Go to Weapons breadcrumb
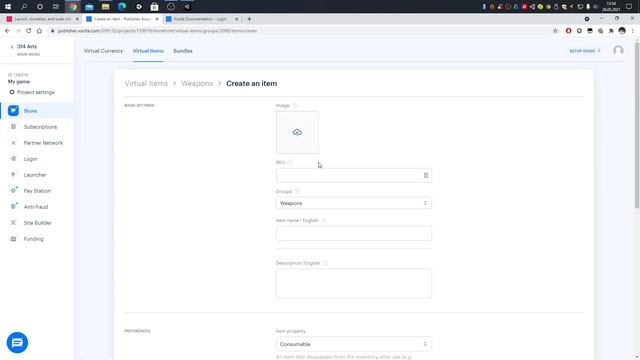Screen dimensions: 640x360 [x=197, y=83]
